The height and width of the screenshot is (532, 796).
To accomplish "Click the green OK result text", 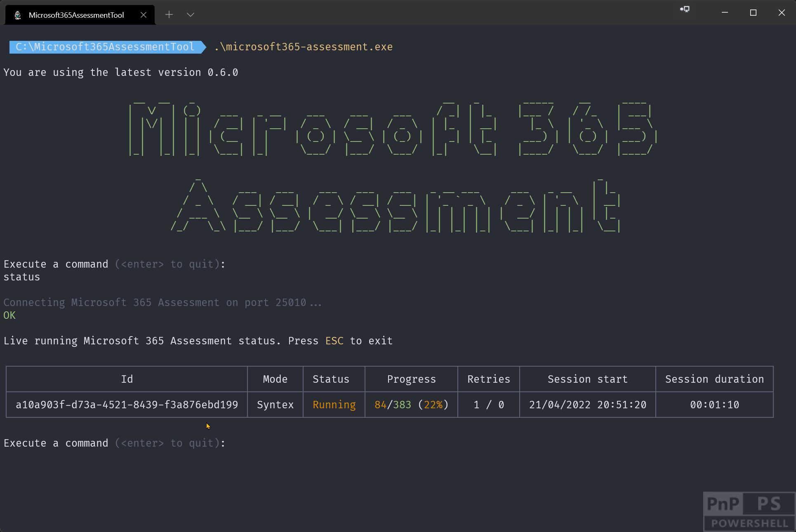I will click(x=9, y=315).
